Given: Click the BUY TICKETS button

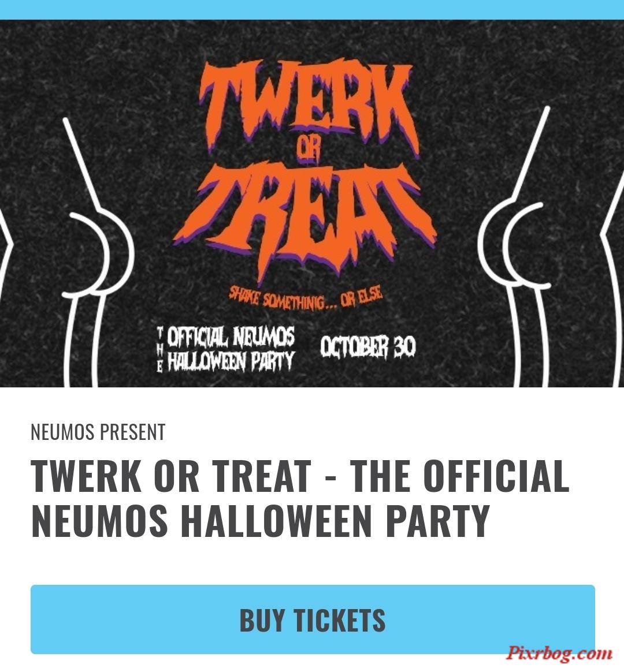Looking at the screenshot, I should pyautogui.click(x=312, y=619).
